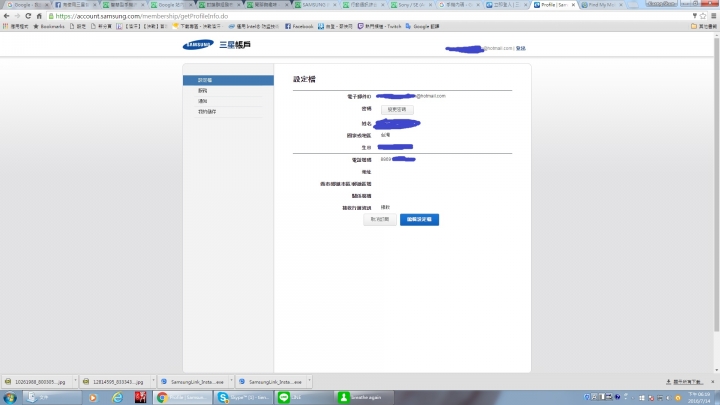Image resolution: width=720 pixels, height=405 pixels.
Task: Close the Profile Samsung tab
Action: (573, 5)
